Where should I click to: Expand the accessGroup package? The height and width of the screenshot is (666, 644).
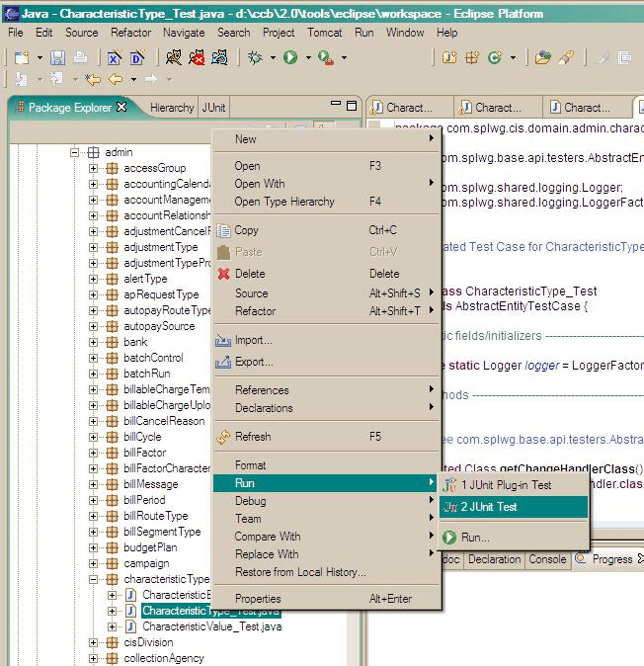(x=94, y=169)
